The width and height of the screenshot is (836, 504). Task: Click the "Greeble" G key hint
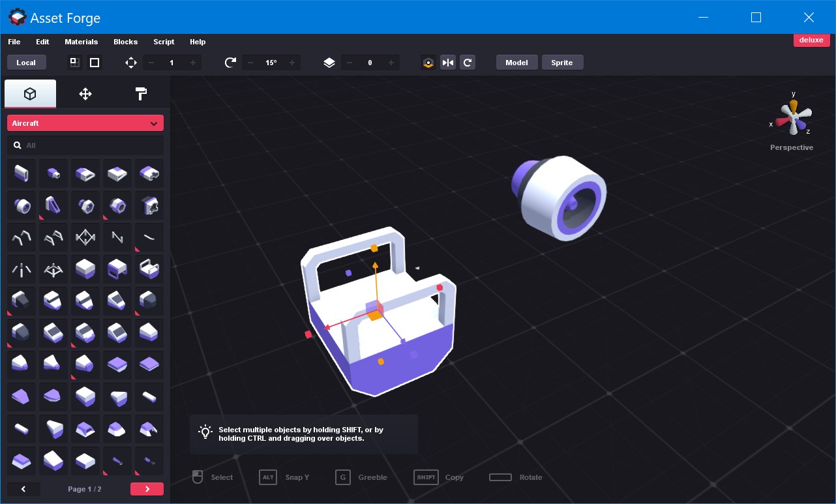pos(361,477)
